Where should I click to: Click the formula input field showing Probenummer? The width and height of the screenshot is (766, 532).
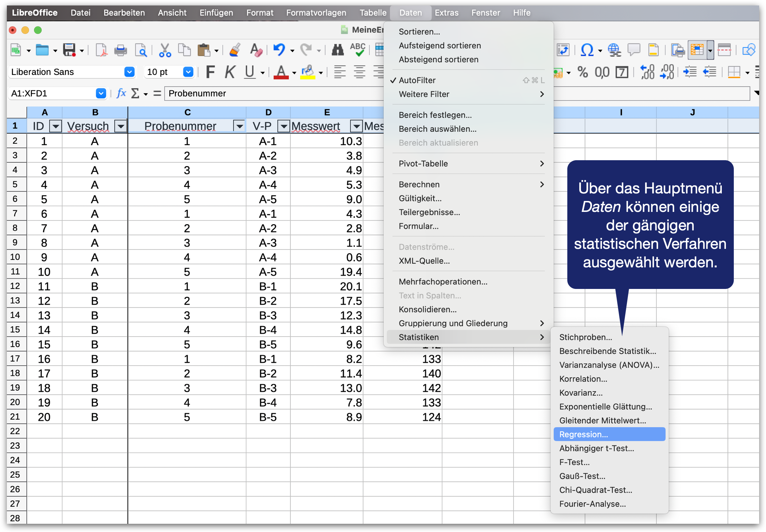[274, 93]
